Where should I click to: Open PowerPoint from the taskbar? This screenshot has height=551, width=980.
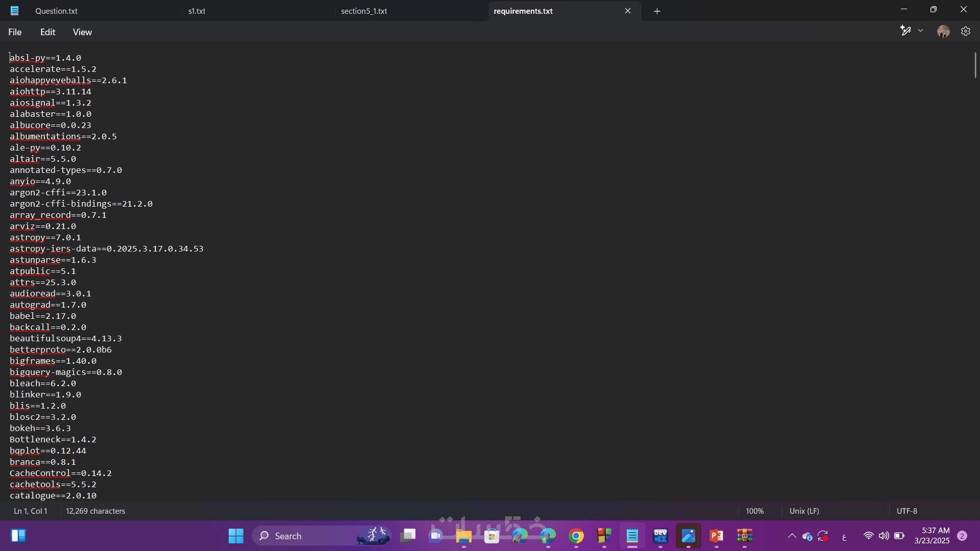(717, 536)
